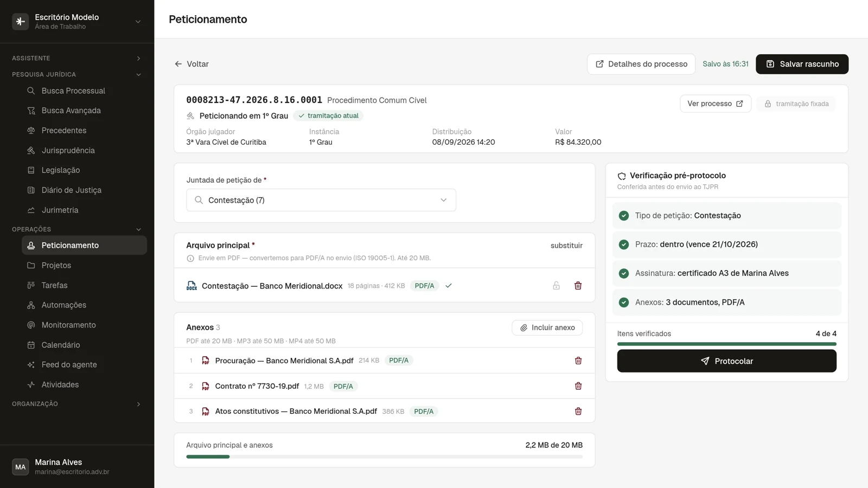Image resolution: width=868 pixels, height=488 pixels.
Task: Collapse the Operações sidebar section
Action: [x=76, y=229]
